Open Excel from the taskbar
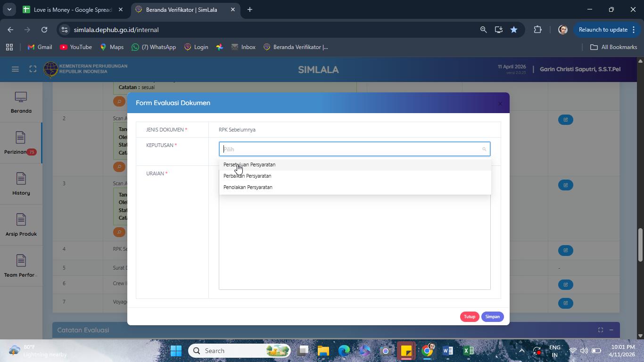The height and width of the screenshot is (362, 644). coord(468,351)
